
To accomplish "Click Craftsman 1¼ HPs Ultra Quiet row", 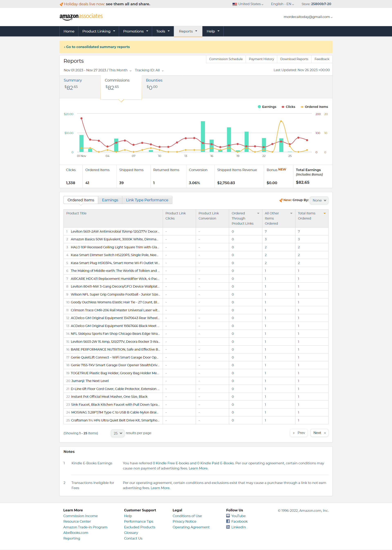I will coord(196,420).
